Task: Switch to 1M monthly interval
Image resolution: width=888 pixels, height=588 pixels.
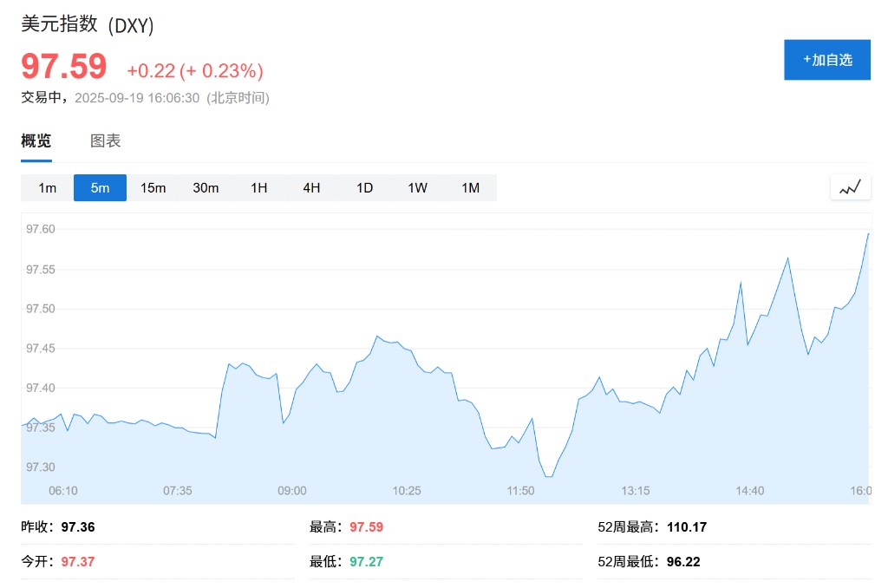Action: point(470,188)
